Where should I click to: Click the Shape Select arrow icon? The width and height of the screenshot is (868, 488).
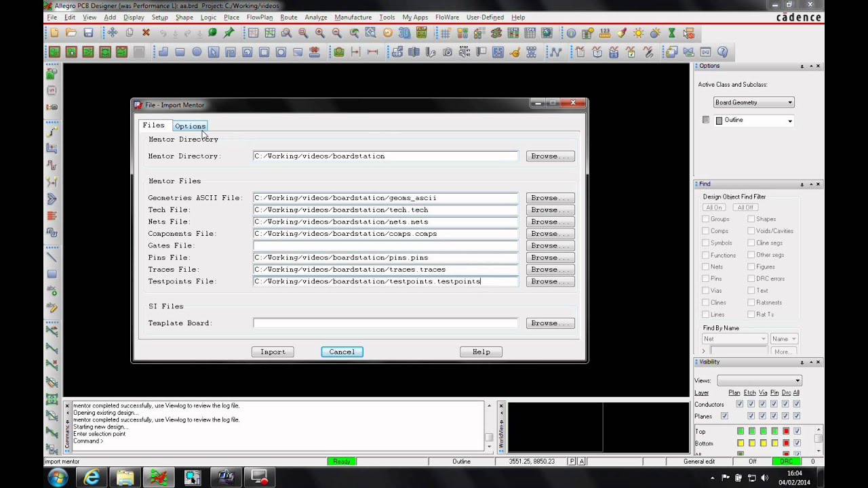coord(214,52)
